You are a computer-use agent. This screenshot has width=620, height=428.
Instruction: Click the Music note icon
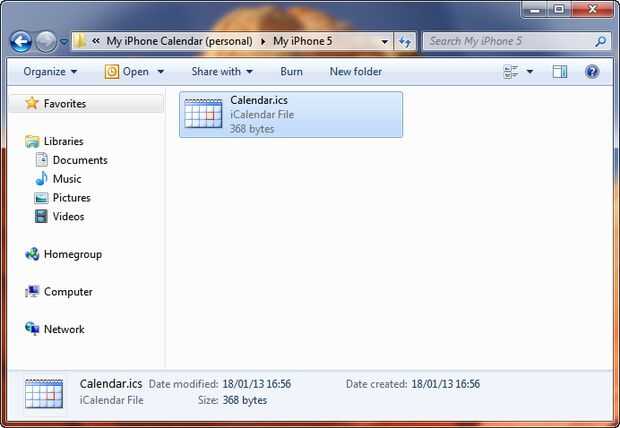pyautogui.click(x=41, y=178)
